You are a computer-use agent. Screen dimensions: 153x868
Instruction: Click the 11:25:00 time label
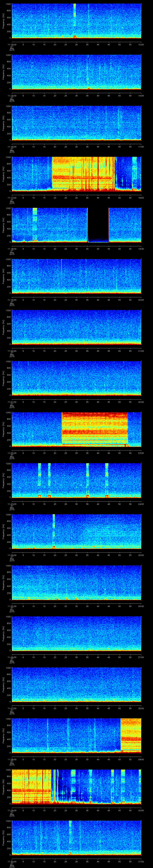pyautogui.click(x=12, y=606)
